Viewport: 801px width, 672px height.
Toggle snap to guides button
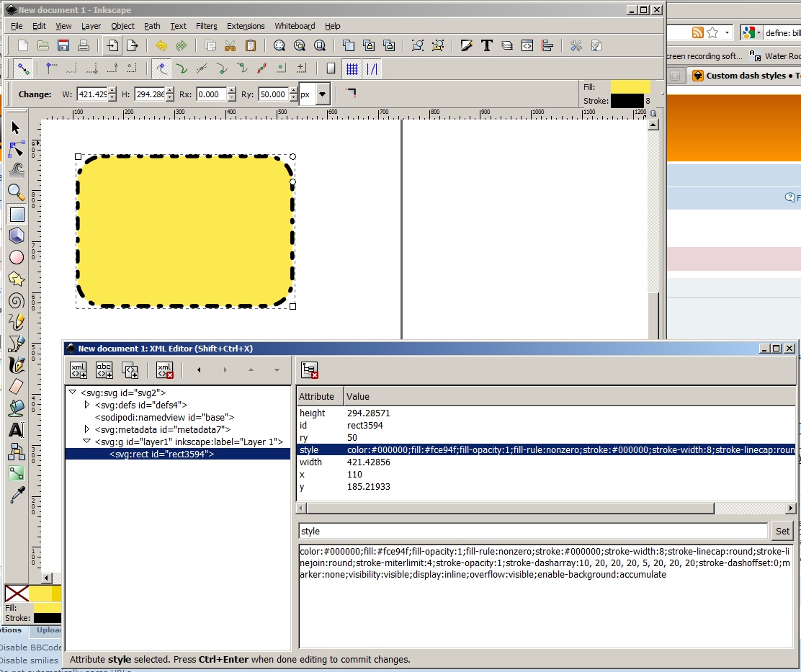(372, 69)
